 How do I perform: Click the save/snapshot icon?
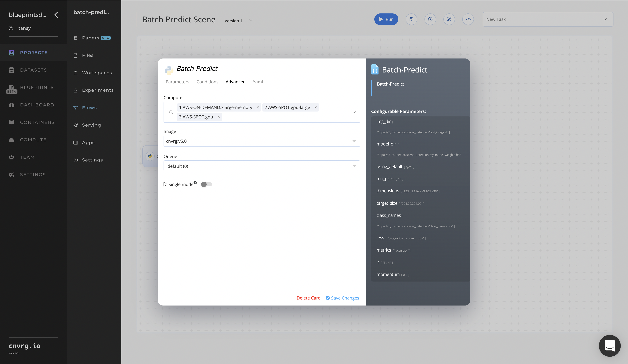coord(411,19)
